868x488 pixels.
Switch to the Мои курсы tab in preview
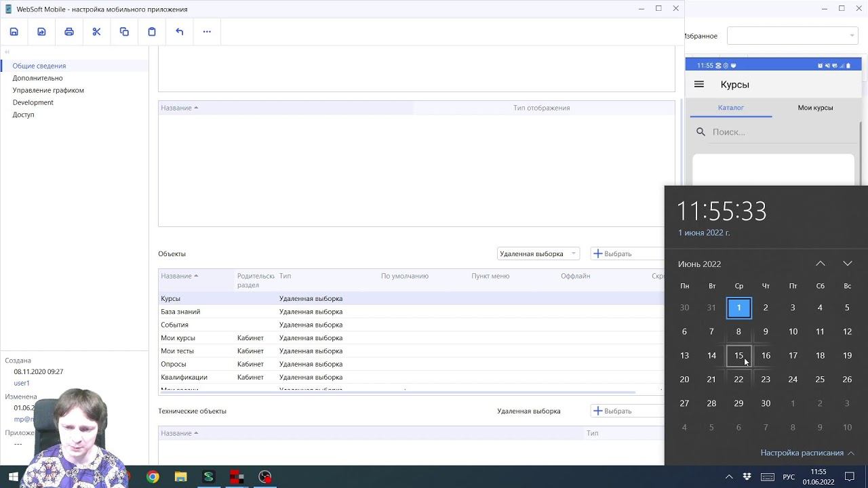815,108
